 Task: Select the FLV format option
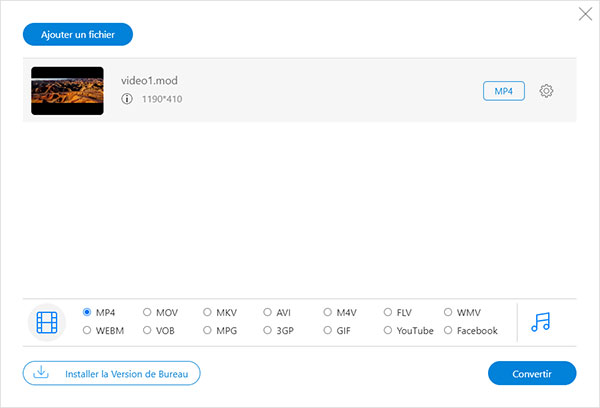[388, 312]
